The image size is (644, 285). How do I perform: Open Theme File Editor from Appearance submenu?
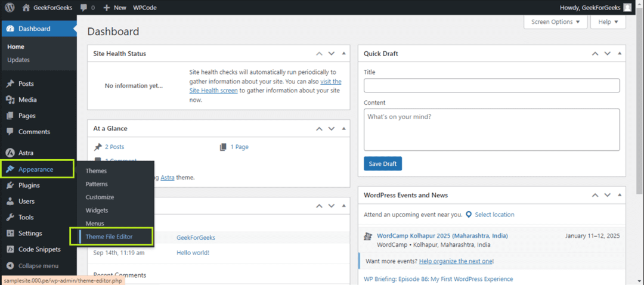click(x=109, y=237)
